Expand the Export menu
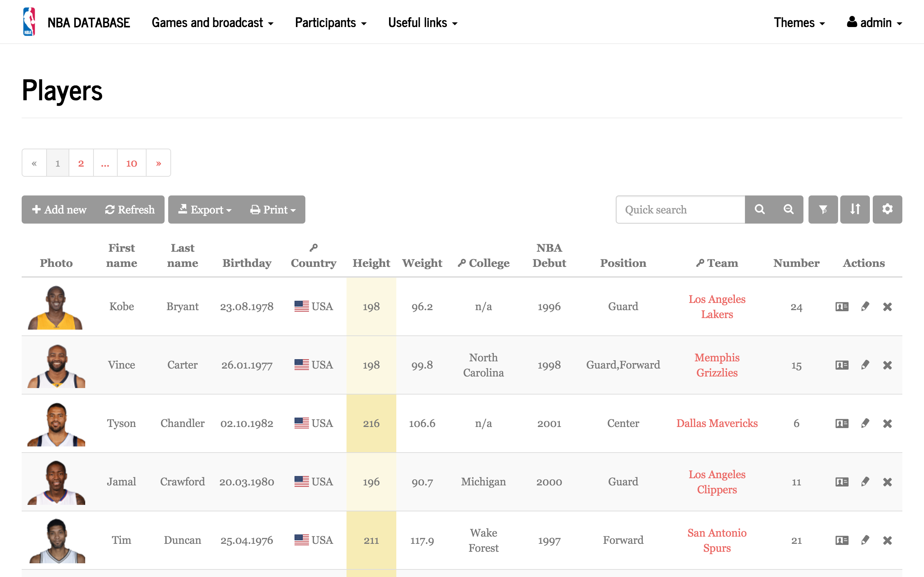This screenshot has height=577, width=924. (x=205, y=210)
